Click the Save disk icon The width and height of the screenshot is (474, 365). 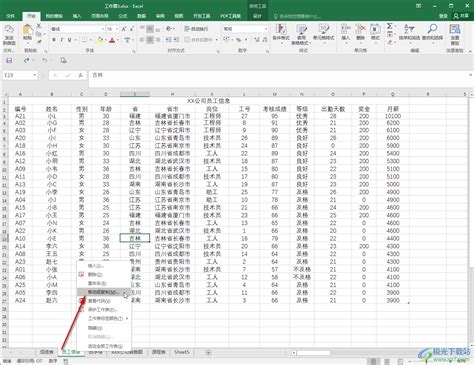coord(9,60)
